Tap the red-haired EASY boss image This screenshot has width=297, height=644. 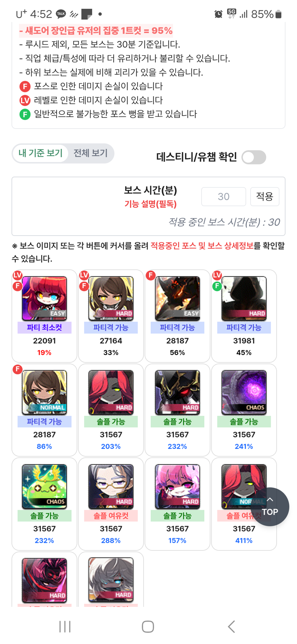[x=44, y=298]
